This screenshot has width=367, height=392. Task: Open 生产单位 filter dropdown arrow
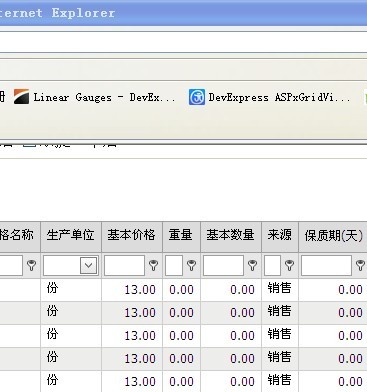click(88, 265)
